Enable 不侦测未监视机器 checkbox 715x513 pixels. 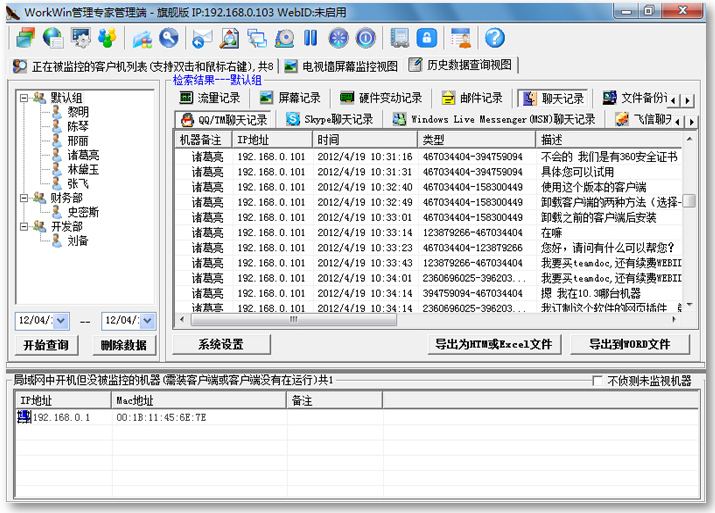[x=597, y=380]
